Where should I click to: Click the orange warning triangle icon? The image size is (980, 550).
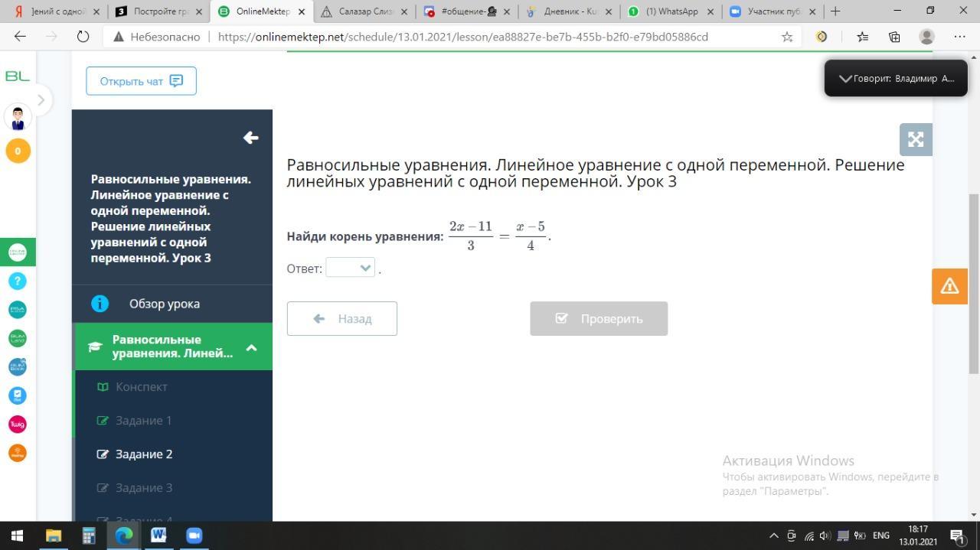pos(949,286)
